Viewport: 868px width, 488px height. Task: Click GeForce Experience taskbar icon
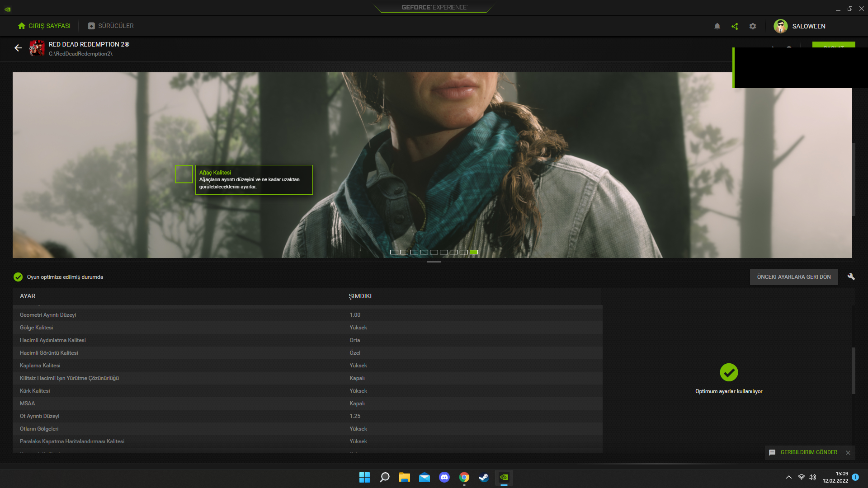tap(504, 478)
